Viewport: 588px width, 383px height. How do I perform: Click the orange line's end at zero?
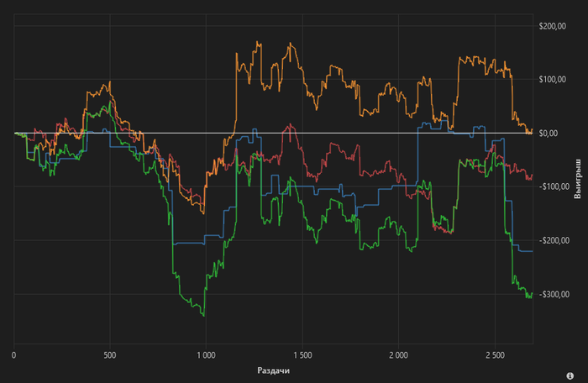tap(532, 130)
